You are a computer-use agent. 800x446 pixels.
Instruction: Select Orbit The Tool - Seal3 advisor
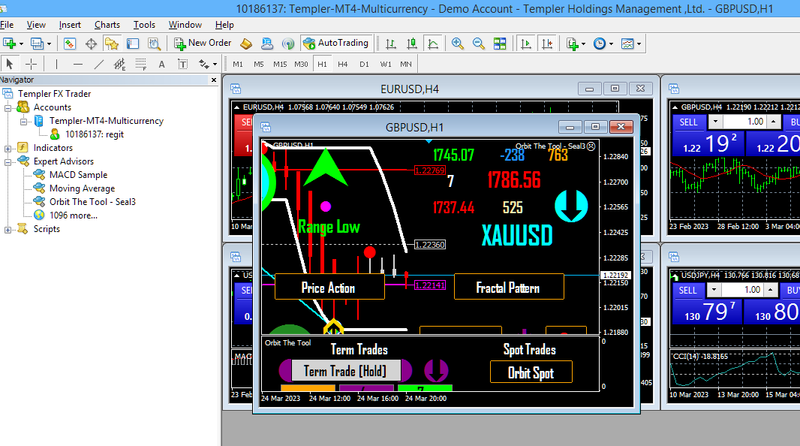tap(92, 202)
